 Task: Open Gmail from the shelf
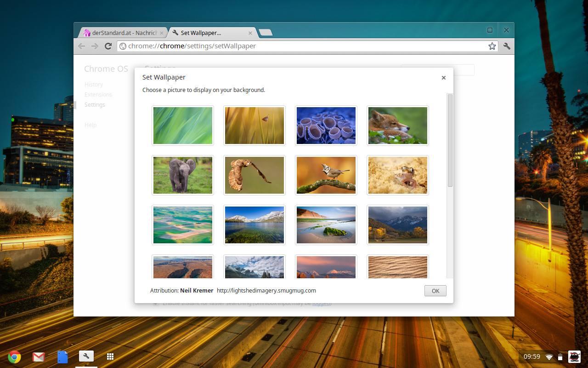point(38,356)
